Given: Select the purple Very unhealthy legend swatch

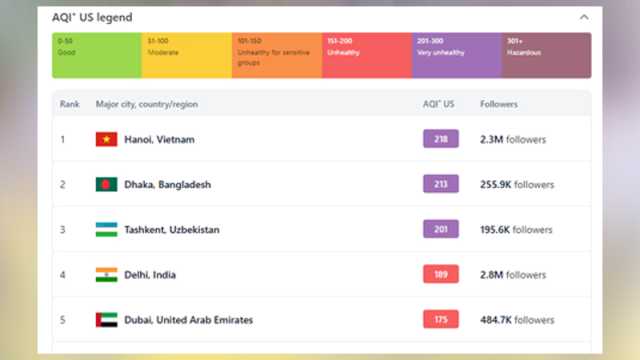Looking at the screenshot, I should (x=457, y=55).
